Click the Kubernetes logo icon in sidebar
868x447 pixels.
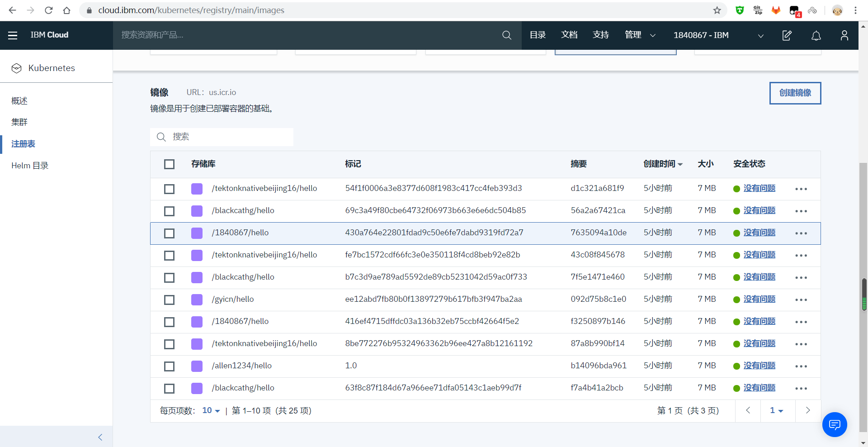[x=17, y=68]
